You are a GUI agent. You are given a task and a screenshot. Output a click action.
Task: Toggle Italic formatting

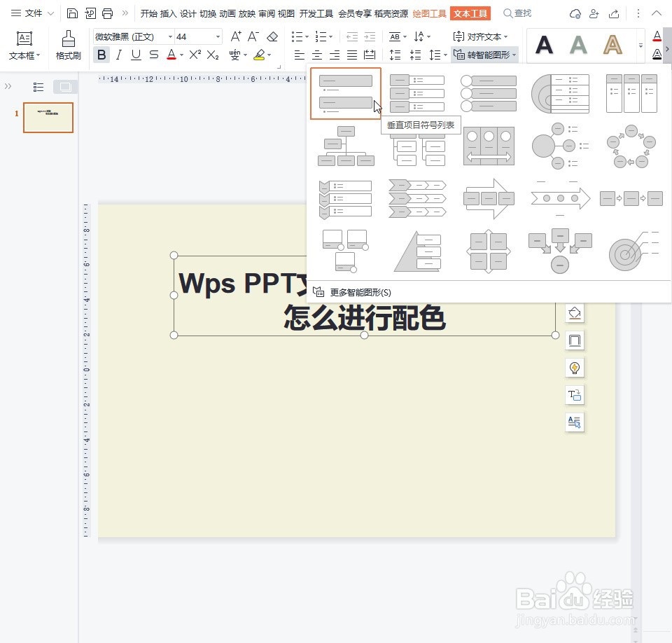(x=119, y=55)
